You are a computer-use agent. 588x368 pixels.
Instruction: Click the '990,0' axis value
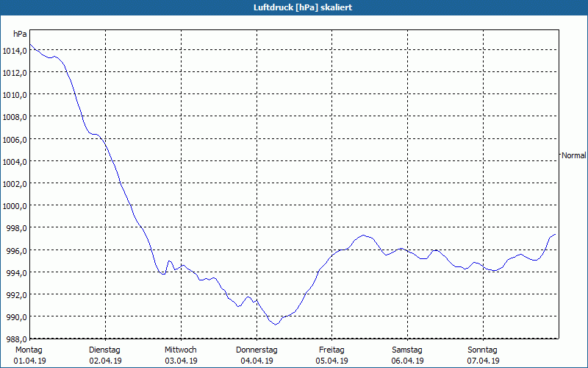click(x=17, y=317)
